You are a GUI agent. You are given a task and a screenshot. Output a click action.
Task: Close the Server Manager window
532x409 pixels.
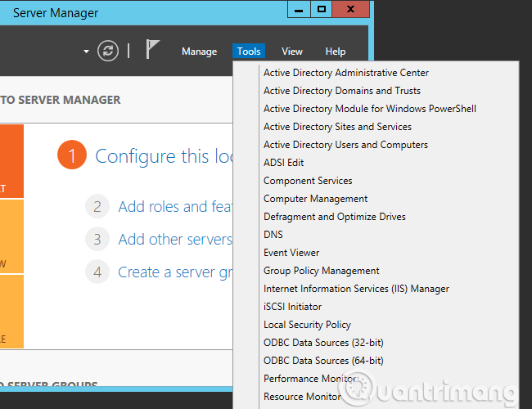(x=351, y=9)
